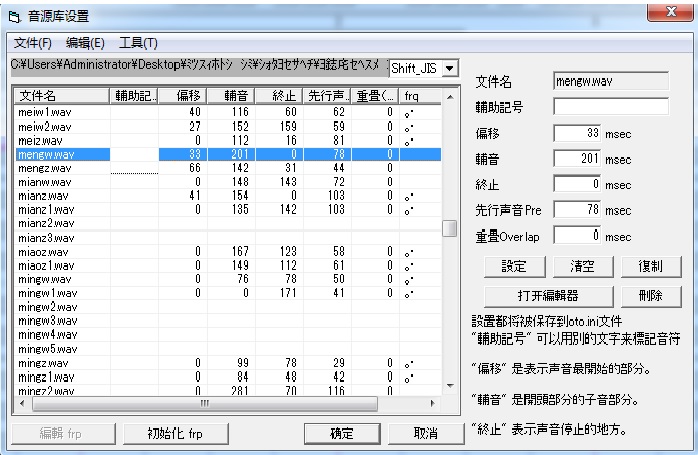The height and width of the screenshot is (455, 698).
Task: Click the 偏移 msec input field
Action: click(577, 133)
